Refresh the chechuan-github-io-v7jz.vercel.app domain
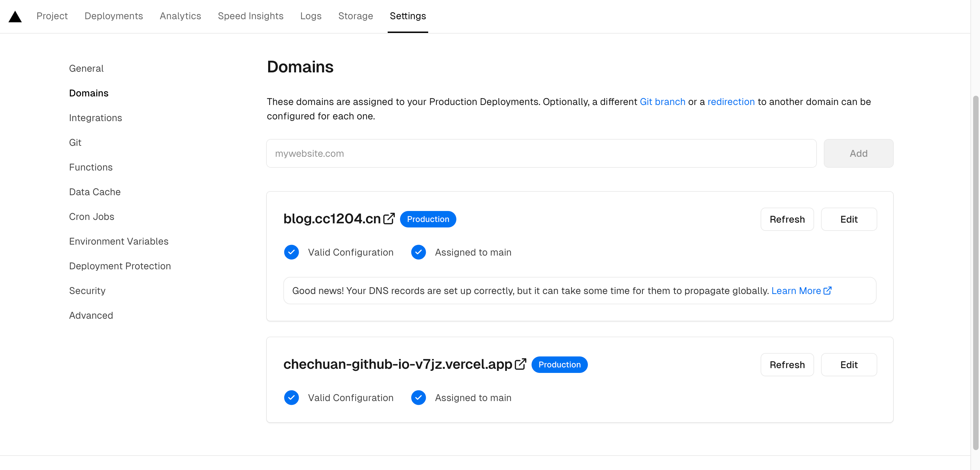This screenshot has height=470, width=980. coord(787,365)
